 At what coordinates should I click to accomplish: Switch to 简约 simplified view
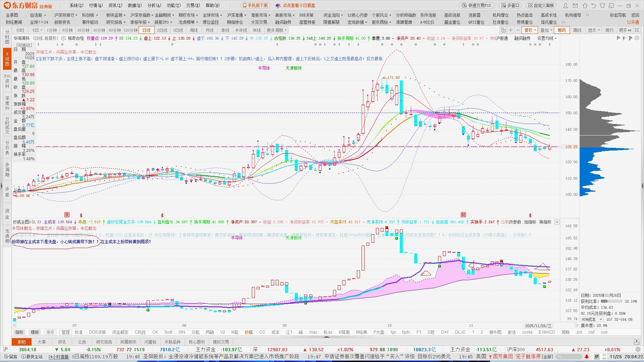click(x=609, y=30)
